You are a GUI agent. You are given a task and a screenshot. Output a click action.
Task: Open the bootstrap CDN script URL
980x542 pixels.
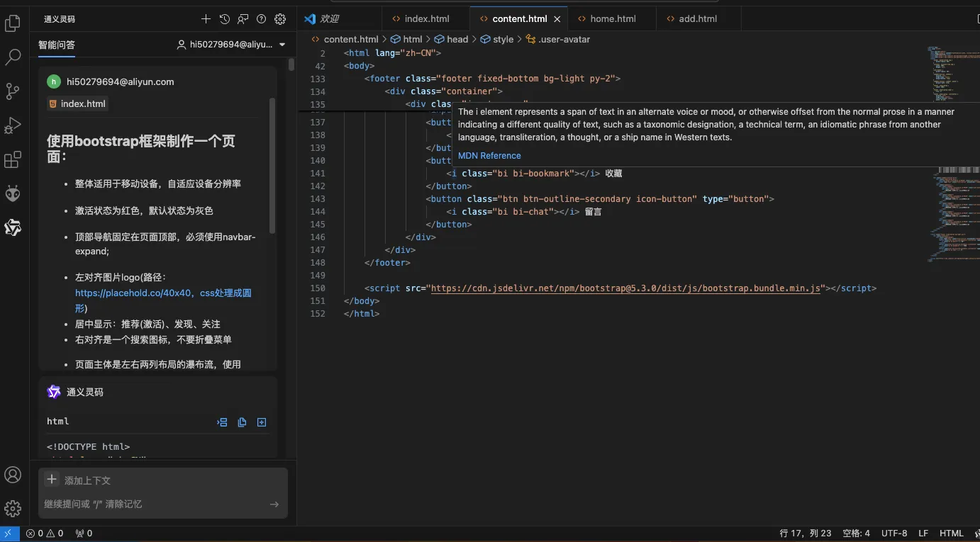625,288
